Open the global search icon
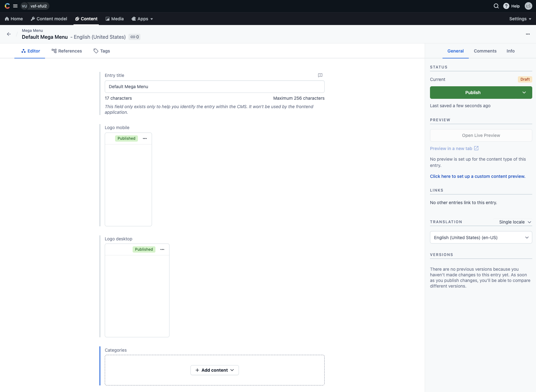Image resolution: width=536 pixels, height=392 pixels. pyautogui.click(x=496, y=6)
